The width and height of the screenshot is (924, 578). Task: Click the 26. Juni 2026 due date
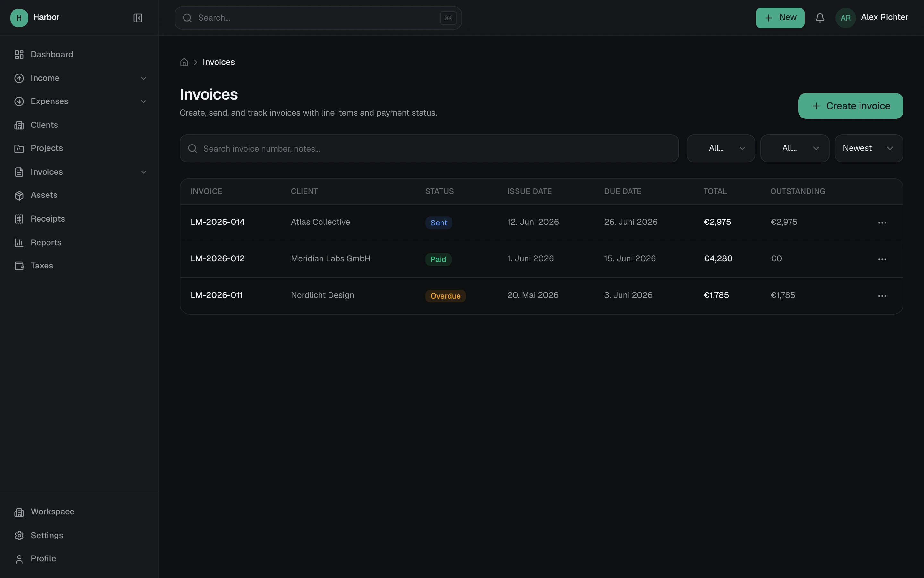630,222
